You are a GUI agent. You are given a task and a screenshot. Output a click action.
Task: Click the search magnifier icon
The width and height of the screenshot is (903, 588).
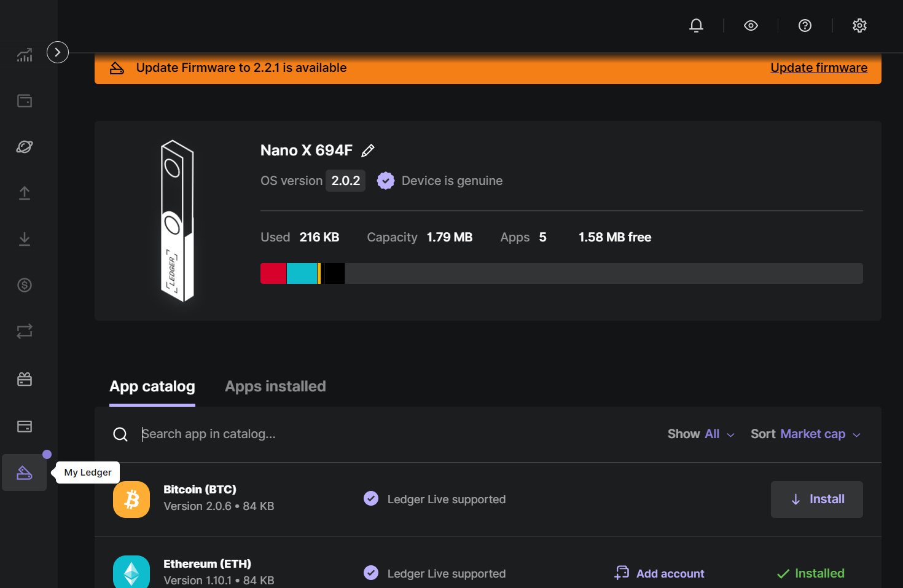pos(120,434)
